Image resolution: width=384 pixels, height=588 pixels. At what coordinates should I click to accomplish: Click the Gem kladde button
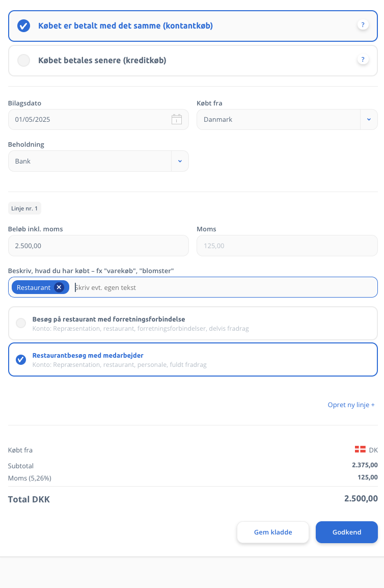click(x=273, y=532)
